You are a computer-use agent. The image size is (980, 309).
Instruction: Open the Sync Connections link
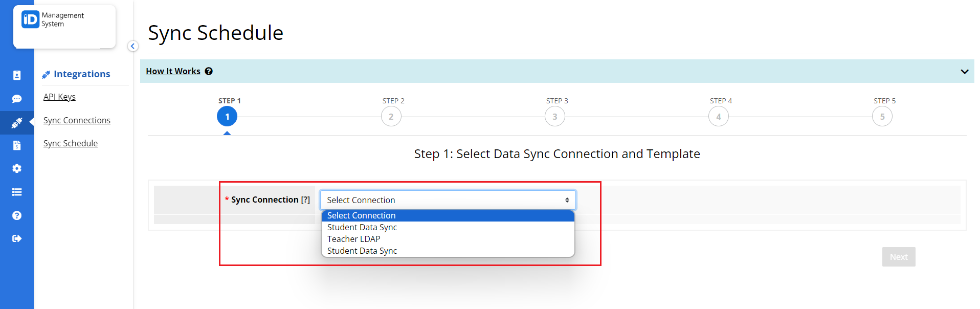(77, 120)
